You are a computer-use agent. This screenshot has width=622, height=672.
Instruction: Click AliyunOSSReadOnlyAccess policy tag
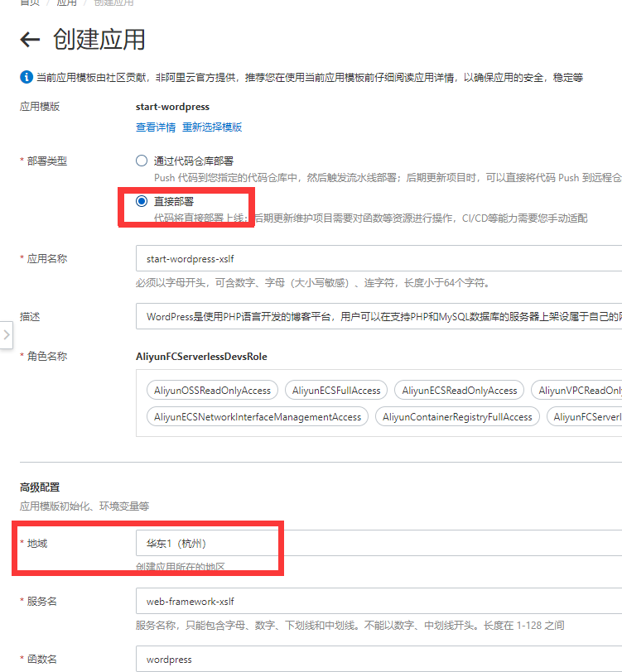212,390
